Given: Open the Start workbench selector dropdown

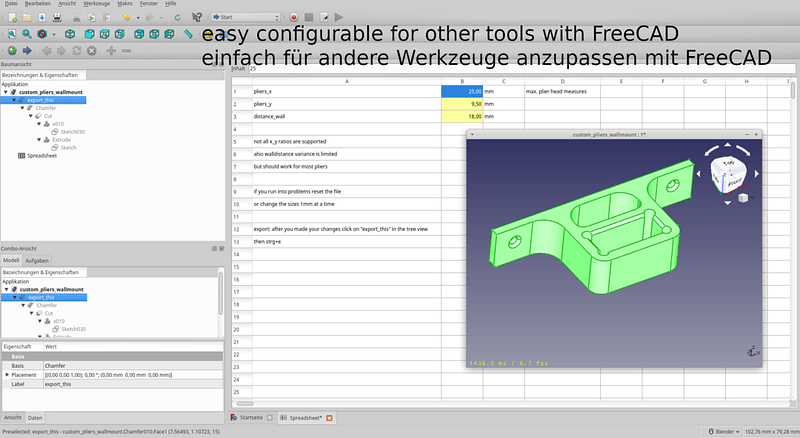Looking at the screenshot, I should (245, 17).
